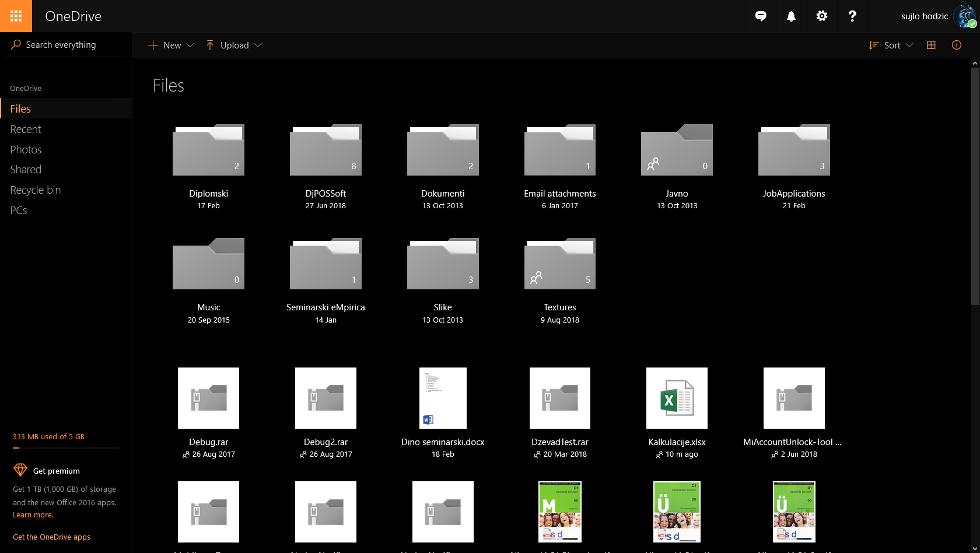Click the sujlo hodzic profile avatar
This screenshot has height=553, width=980.
(965, 16)
